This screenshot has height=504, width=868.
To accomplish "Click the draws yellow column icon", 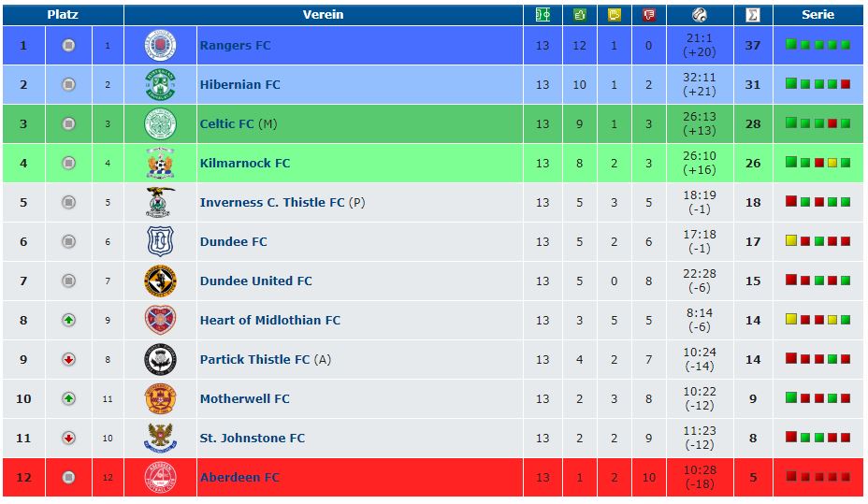I will [614, 15].
